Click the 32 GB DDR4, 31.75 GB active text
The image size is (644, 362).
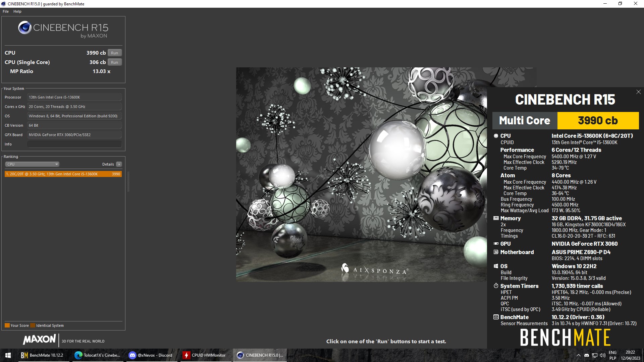[587, 218]
